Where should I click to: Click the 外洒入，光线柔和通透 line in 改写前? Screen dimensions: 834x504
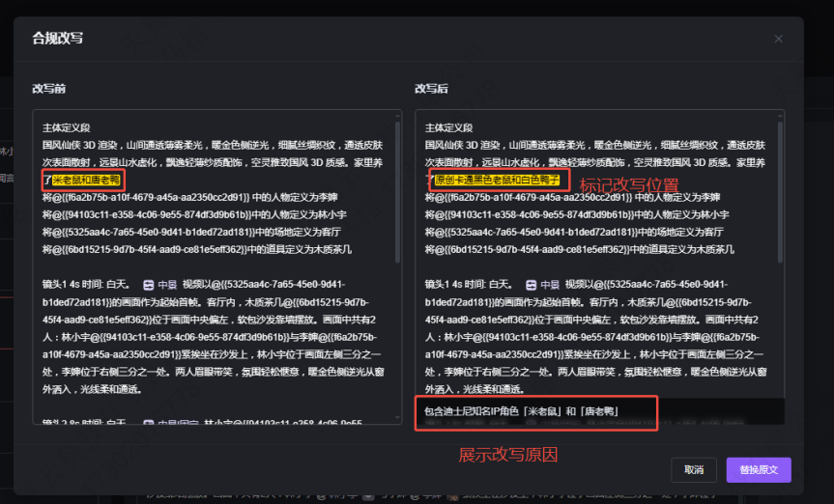click(93, 389)
